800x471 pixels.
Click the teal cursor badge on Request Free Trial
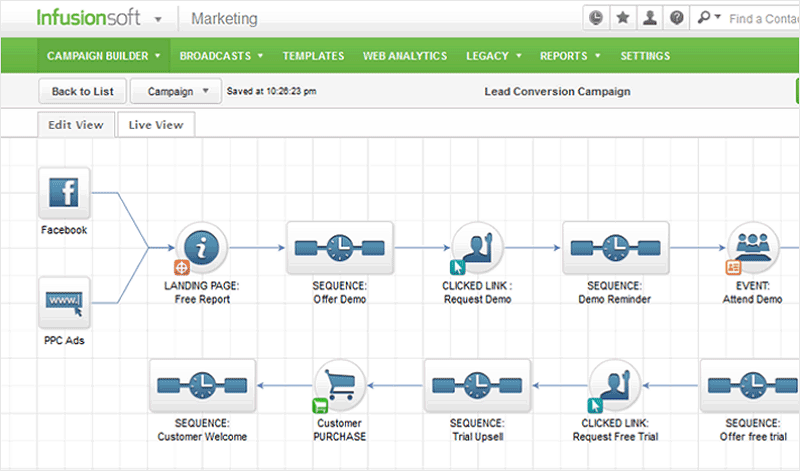(x=595, y=406)
